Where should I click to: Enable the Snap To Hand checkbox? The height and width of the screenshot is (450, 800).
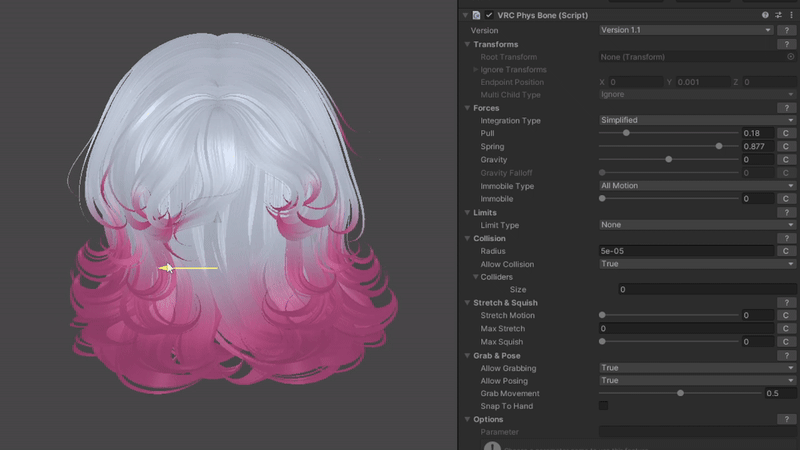coord(603,406)
